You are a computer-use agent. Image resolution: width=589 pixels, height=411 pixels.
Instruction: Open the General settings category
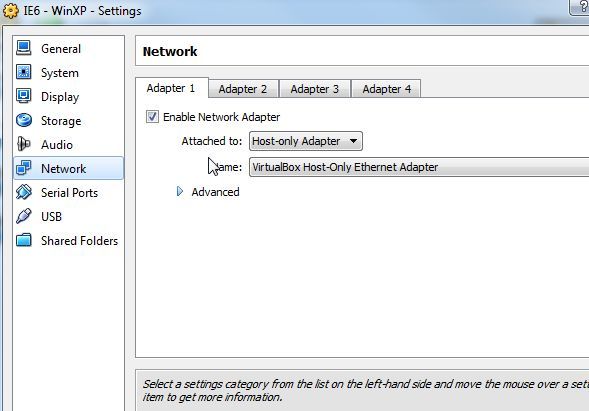coord(61,49)
